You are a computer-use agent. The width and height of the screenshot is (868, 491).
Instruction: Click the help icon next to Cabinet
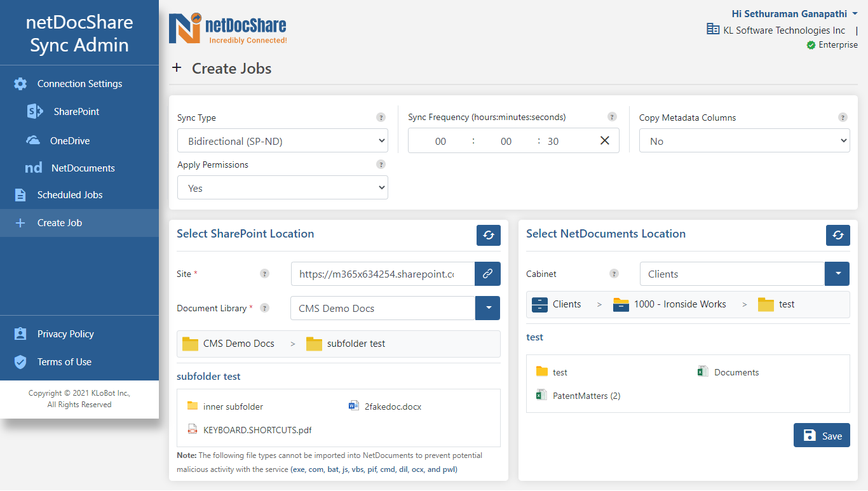click(x=614, y=274)
